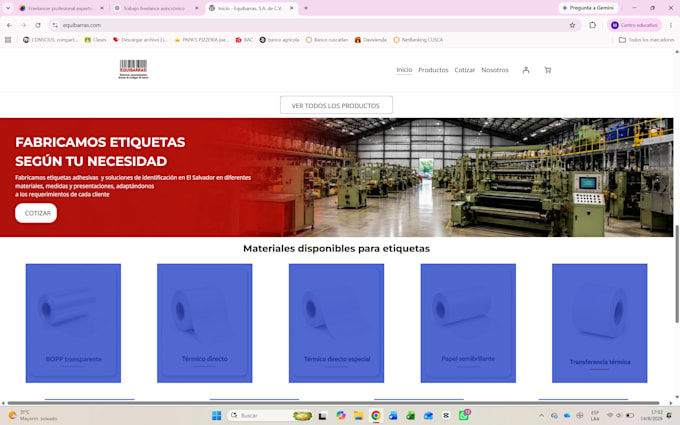Open the Cotizar navigation link
Screen dimensions: 680x425
click(465, 70)
